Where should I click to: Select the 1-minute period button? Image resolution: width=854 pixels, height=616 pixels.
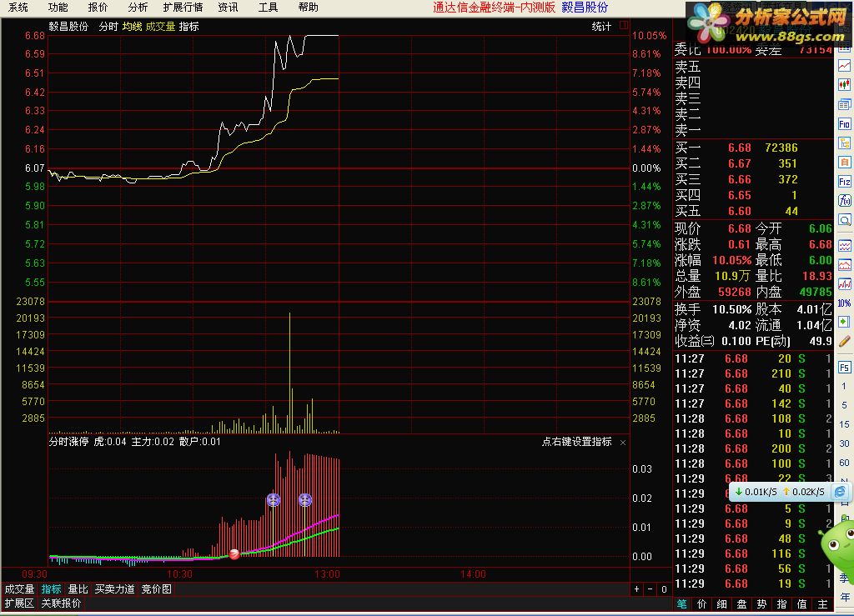click(844, 387)
